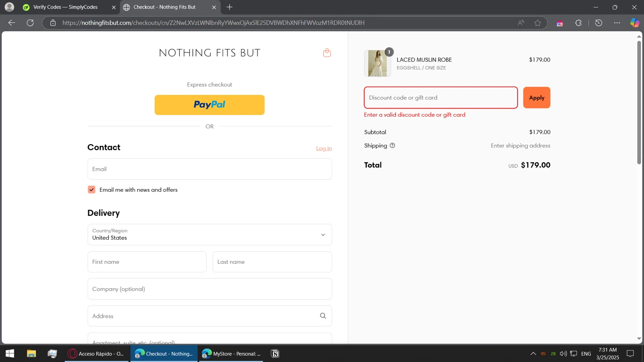Open browser history clock icon
The height and width of the screenshot is (362, 644).
tap(598, 23)
